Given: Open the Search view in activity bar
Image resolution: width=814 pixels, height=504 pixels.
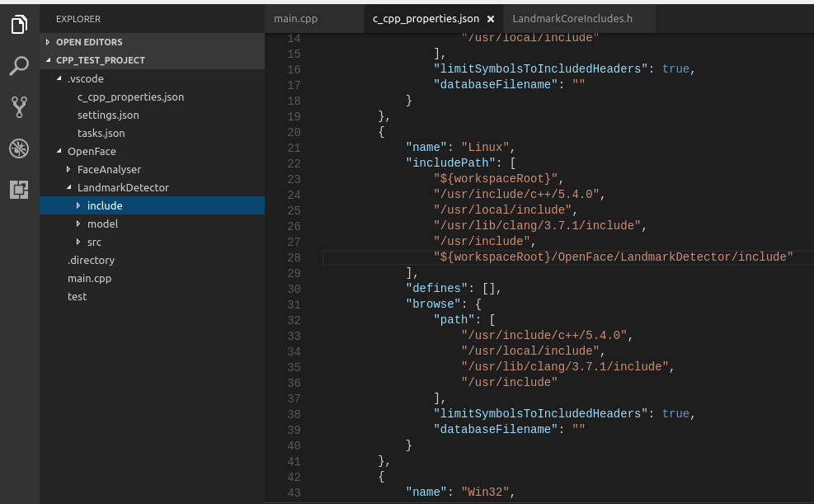Looking at the screenshot, I should [19, 66].
